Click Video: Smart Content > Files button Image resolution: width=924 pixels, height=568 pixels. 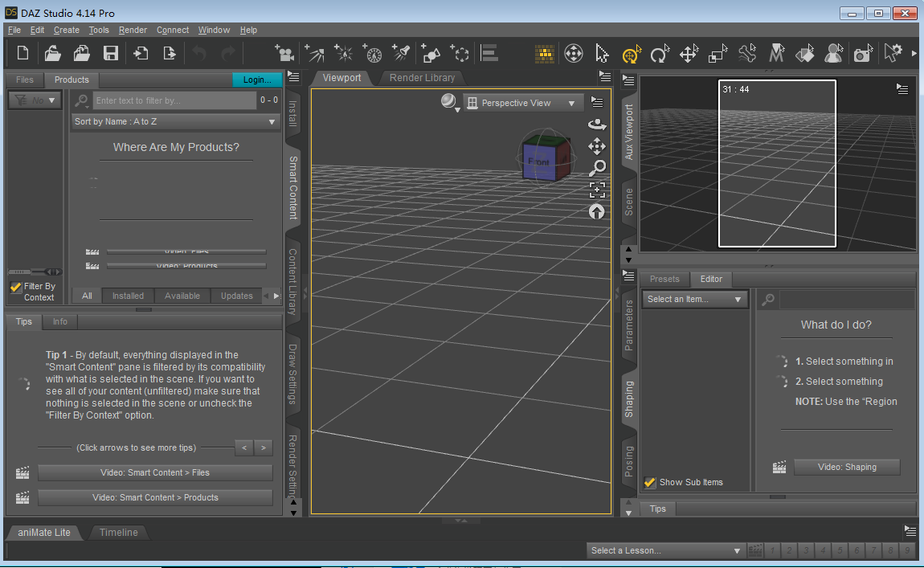[155, 472]
